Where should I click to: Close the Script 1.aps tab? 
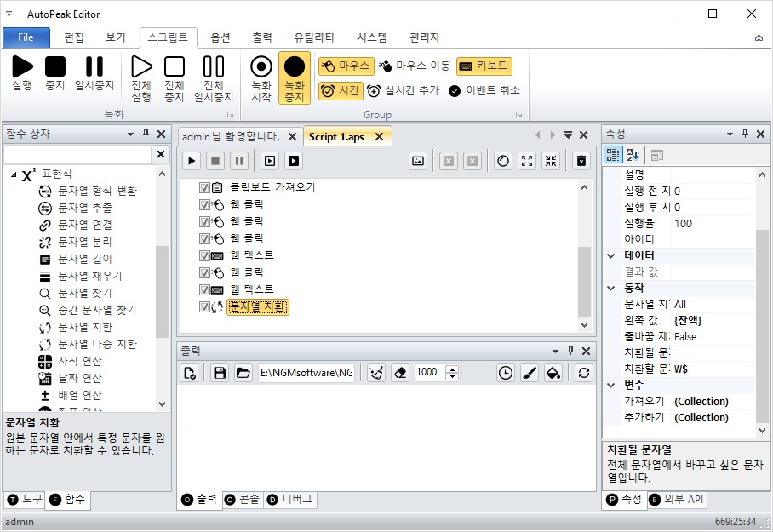(379, 136)
